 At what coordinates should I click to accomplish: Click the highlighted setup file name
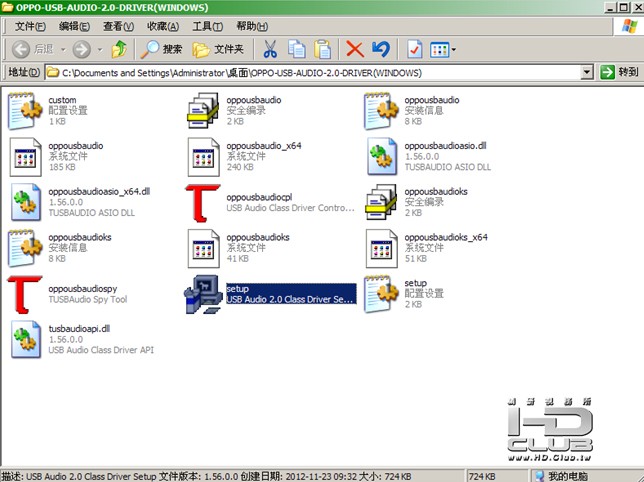point(238,289)
